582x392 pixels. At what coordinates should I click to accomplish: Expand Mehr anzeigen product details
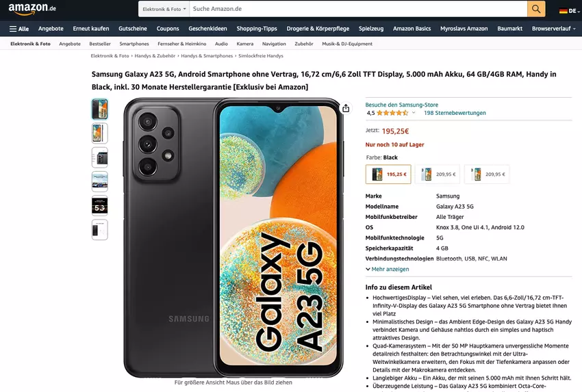[x=387, y=270]
